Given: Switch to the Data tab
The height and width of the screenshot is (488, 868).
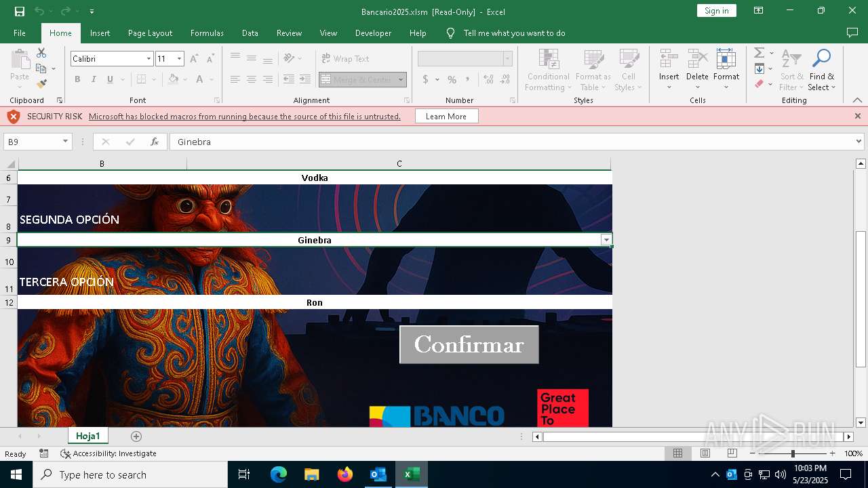Looking at the screenshot, I should click(x=250, y=33).
